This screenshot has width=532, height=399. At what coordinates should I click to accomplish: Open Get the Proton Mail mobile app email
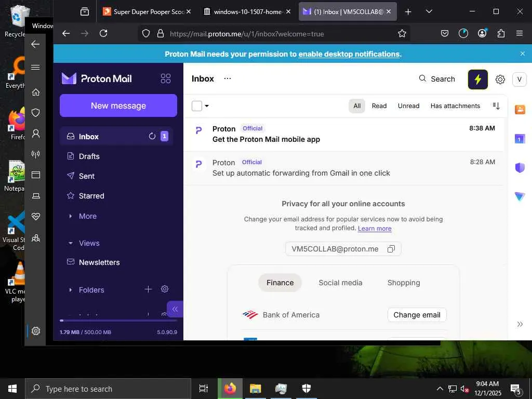click(x=343, y=134)
